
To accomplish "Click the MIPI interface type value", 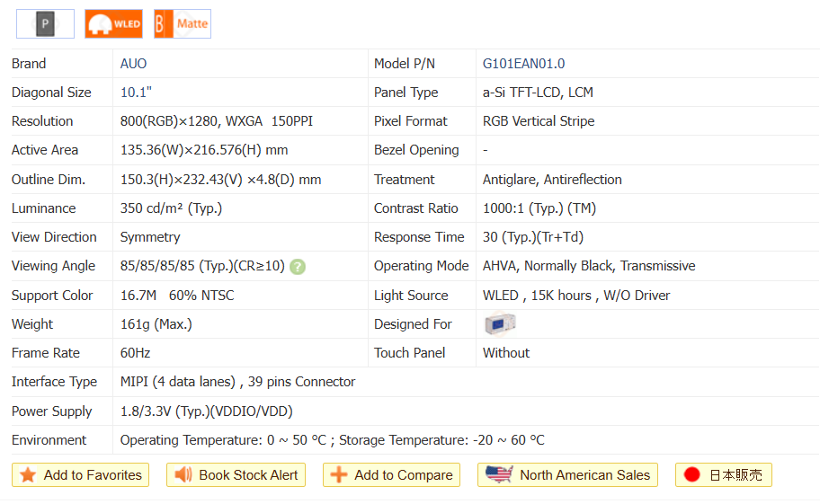I will point(237,382).
